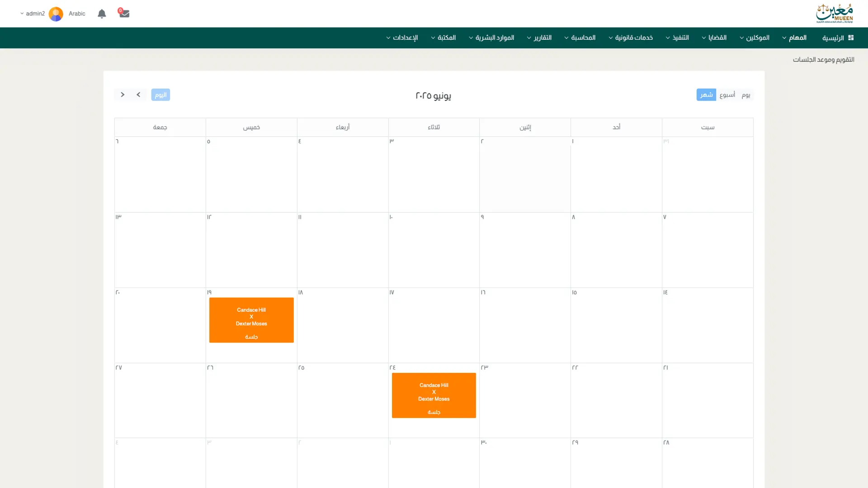Click the notification bell icon
The height and width of the screenshot is (488, 868).
click(x=102, y=14)
